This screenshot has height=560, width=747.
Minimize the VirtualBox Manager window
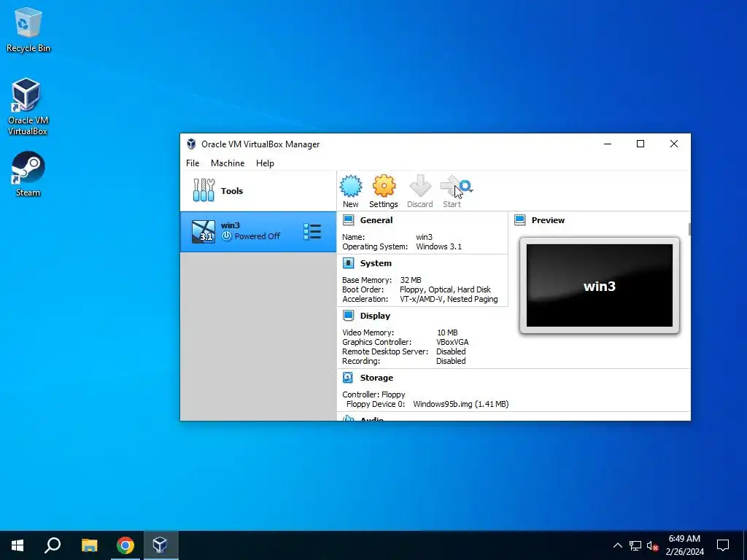[608, 144]
